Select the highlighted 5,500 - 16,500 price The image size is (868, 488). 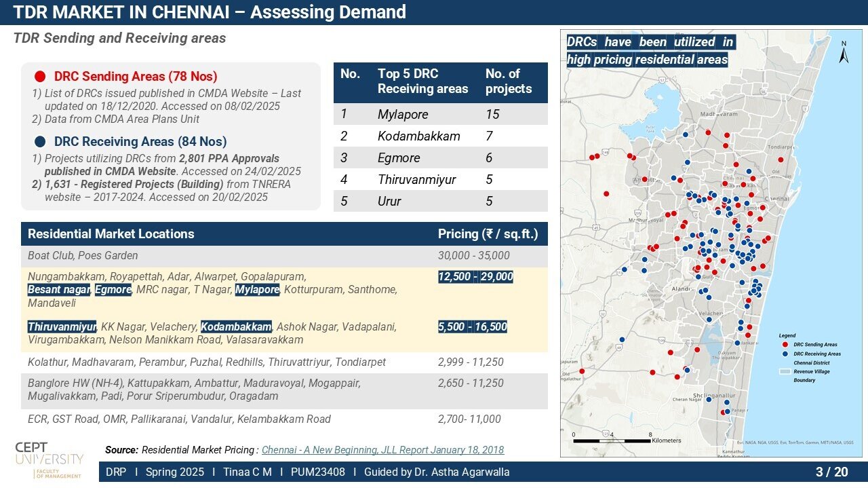[473, 326]
